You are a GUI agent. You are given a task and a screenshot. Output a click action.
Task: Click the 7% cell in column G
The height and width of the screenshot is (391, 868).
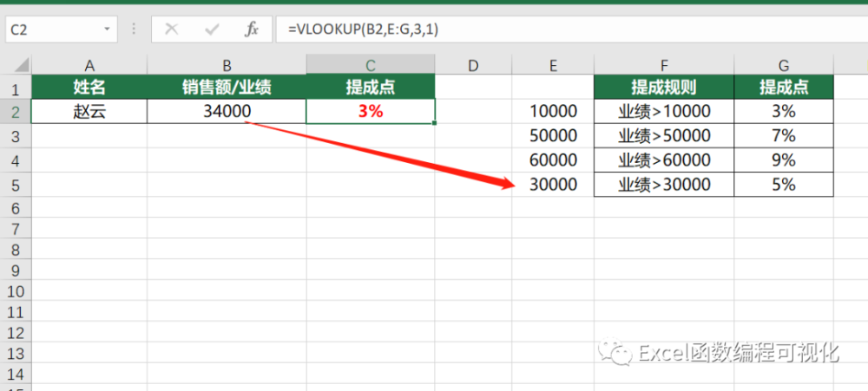coord(783,136)
